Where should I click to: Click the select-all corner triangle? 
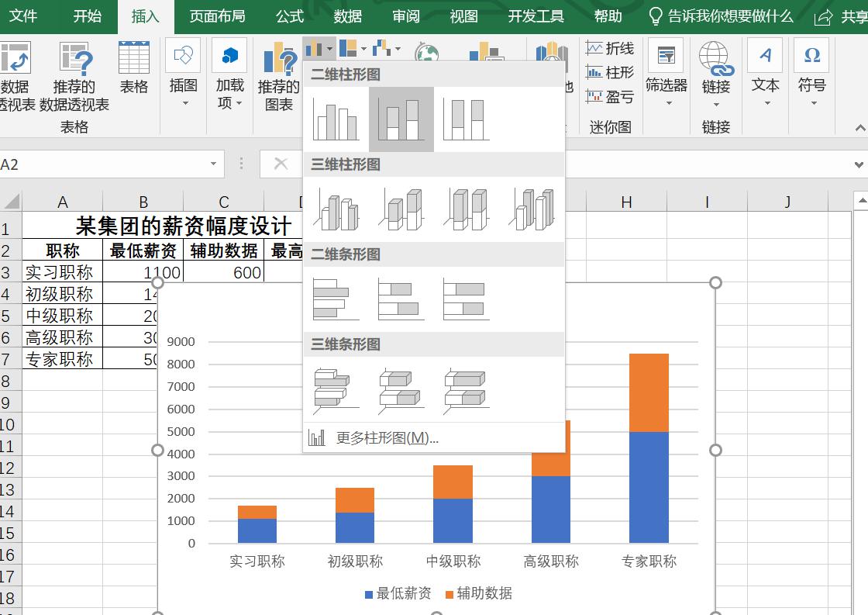tap(12, 201)
